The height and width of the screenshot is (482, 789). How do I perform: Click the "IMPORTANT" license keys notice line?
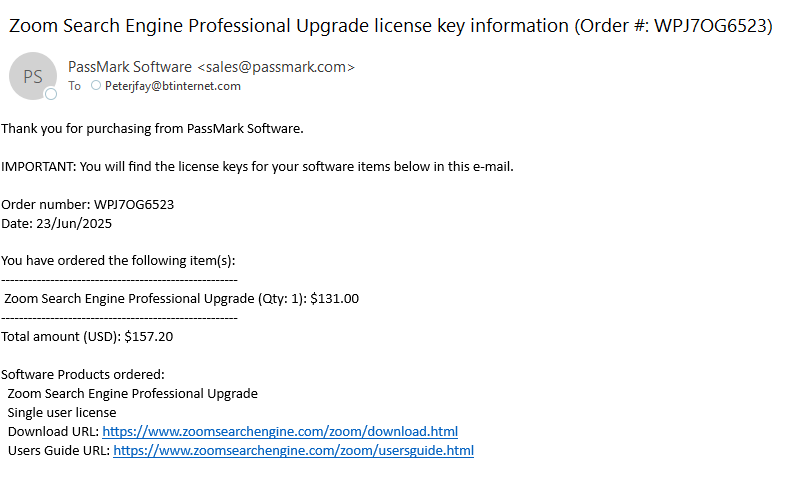257,167
